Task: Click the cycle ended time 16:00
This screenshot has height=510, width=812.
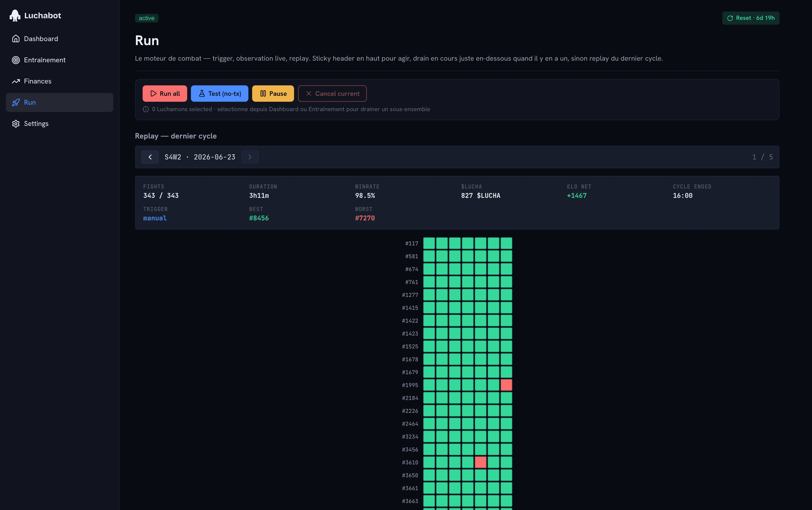Action: [683, 195]
